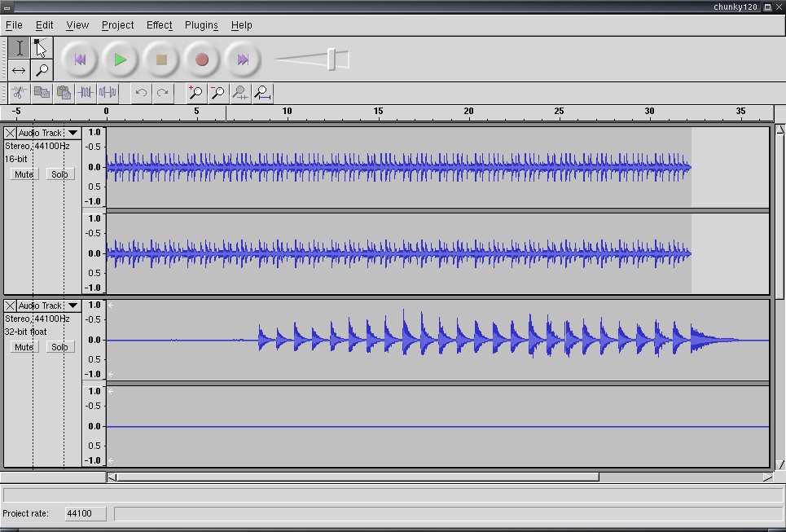
Task: Select the Time Shift tool
Action: tap(20, 70)
